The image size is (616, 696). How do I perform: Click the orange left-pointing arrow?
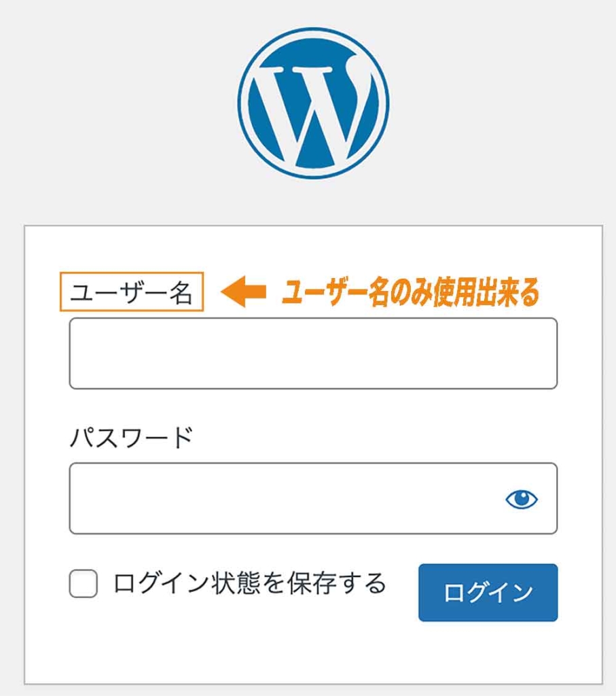[x=243, y=292]
